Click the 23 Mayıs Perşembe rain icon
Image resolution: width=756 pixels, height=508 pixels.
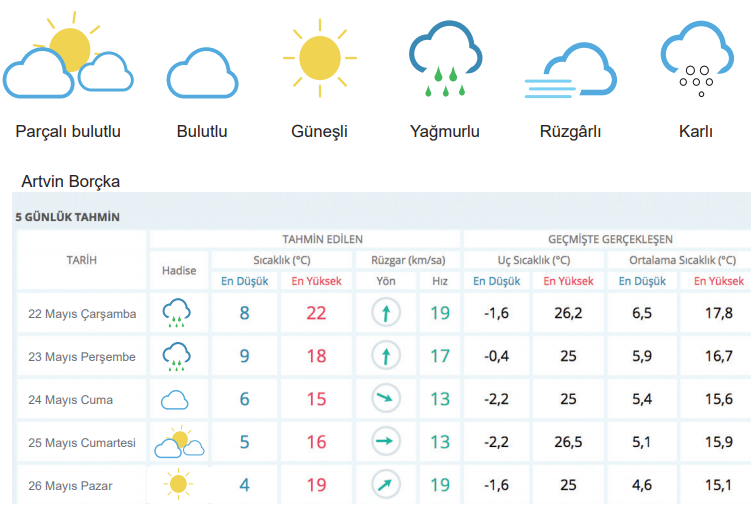(x=177, y=356)
